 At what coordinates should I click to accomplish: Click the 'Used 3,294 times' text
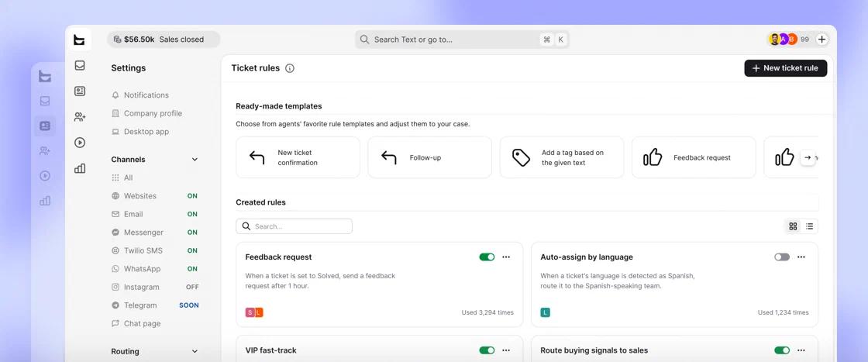pos(487,312)
